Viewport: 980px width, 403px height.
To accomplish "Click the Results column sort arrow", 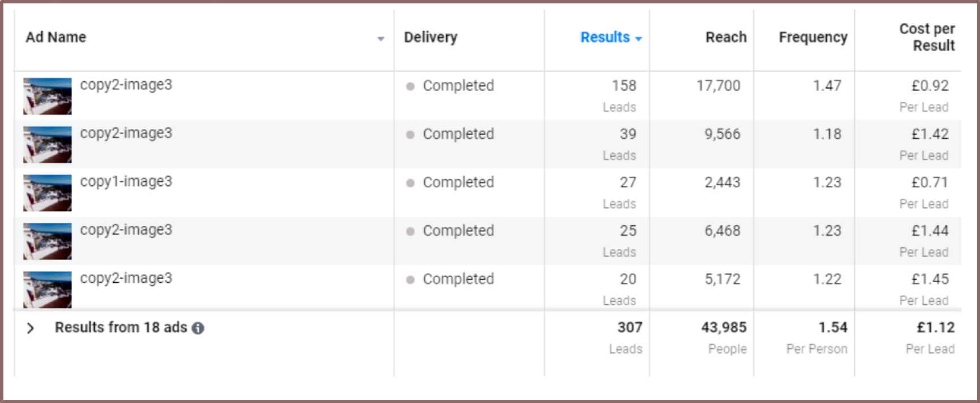I will [638, 39].
